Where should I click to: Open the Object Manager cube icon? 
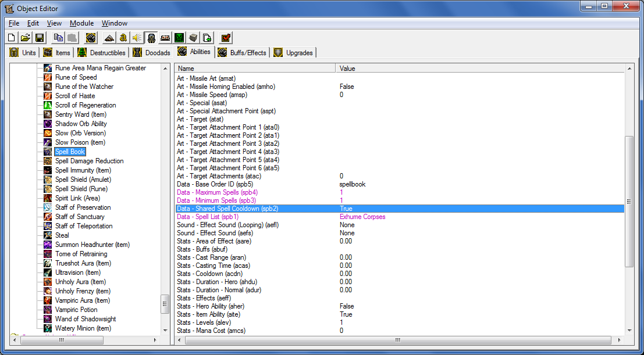[x=193, y=38]
